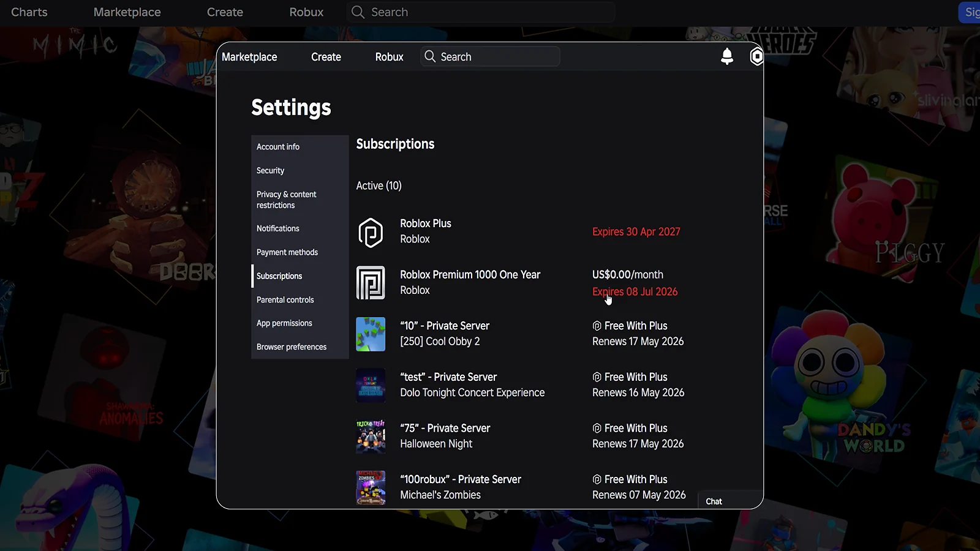Open the Cool Obby 2 thumbnail
The height and width of the screenshot is (551, 980).
[371, 334]
